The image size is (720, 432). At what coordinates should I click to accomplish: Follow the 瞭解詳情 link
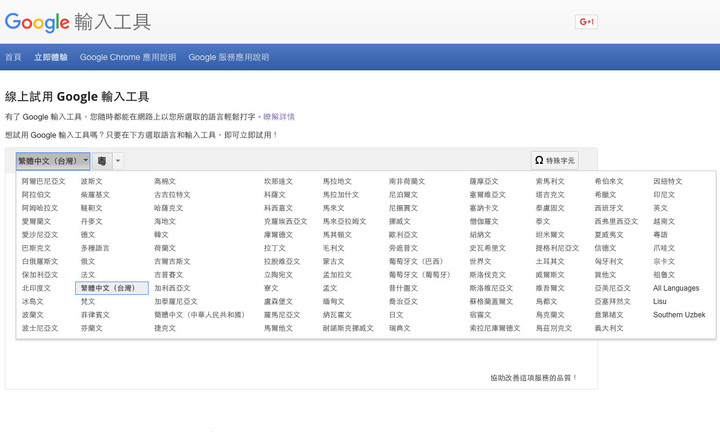point(279,117)
